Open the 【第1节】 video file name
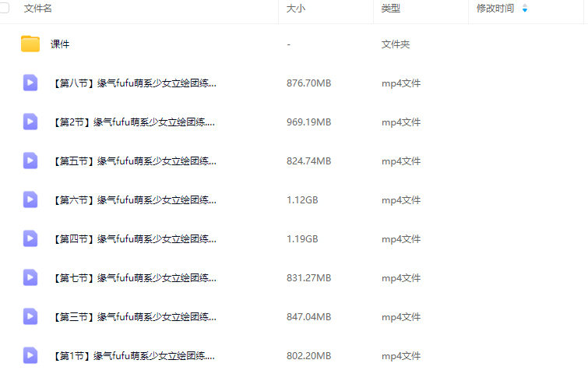 pyautogui.click(x=135, y=356)
